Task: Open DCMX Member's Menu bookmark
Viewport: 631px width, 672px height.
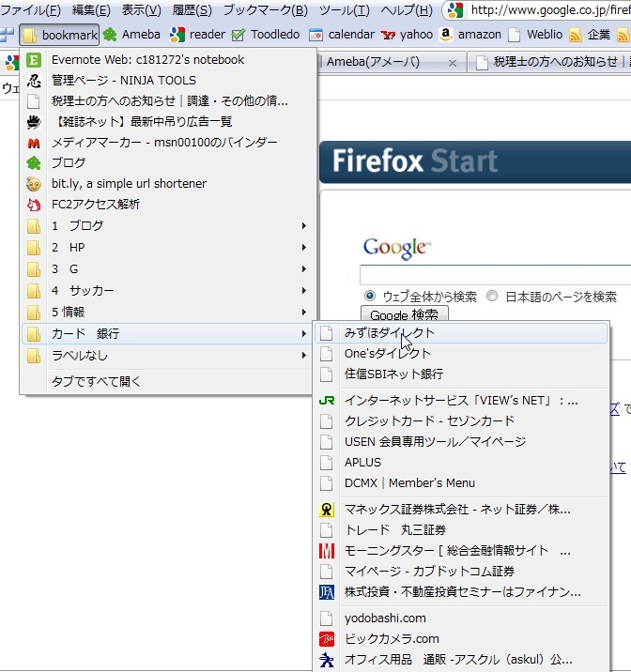Action: (461, 483)
